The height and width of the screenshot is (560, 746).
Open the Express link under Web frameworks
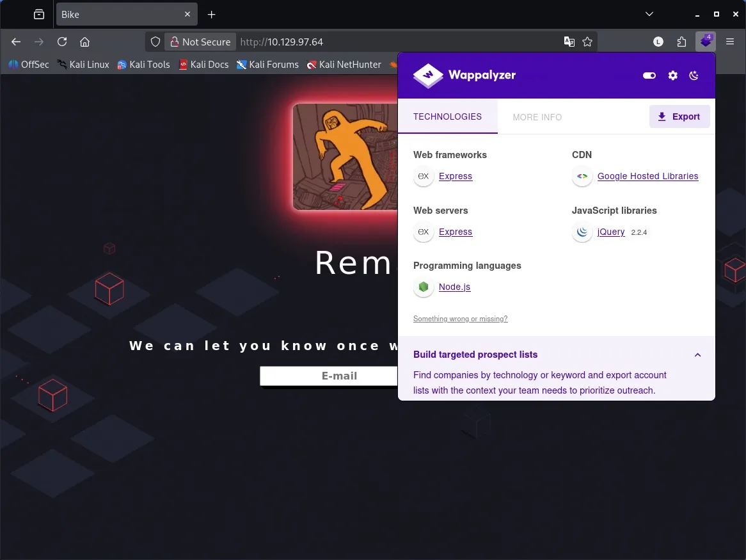456,176
